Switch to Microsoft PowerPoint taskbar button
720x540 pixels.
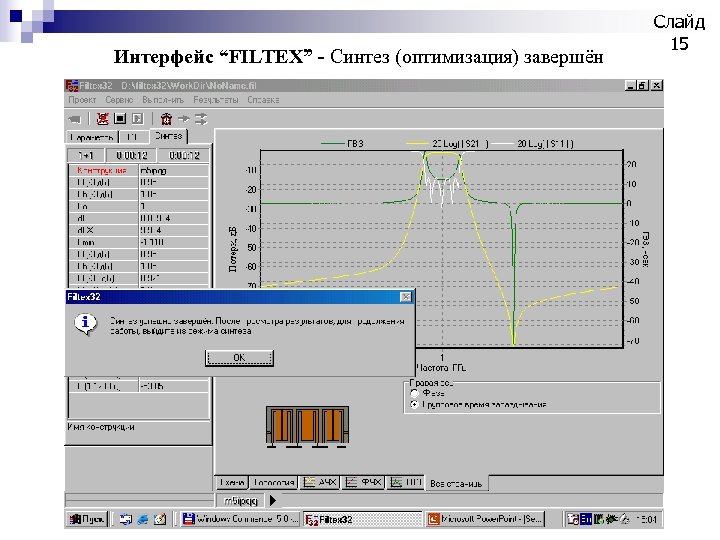484,519
